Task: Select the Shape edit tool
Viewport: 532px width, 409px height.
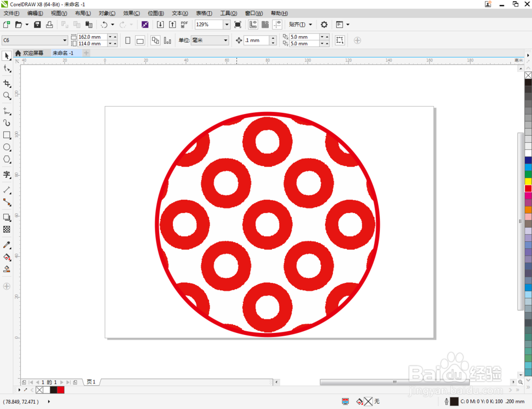Action: point(6,69)
